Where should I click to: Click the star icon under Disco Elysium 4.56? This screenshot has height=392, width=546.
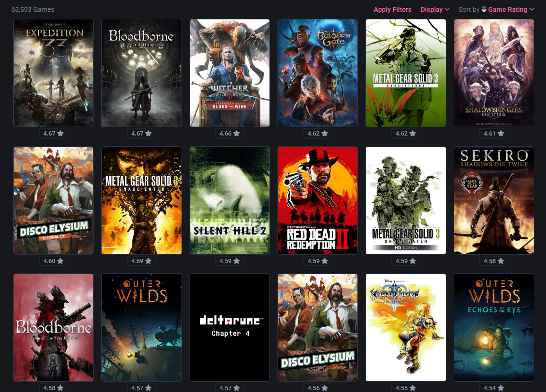[325, 388]
